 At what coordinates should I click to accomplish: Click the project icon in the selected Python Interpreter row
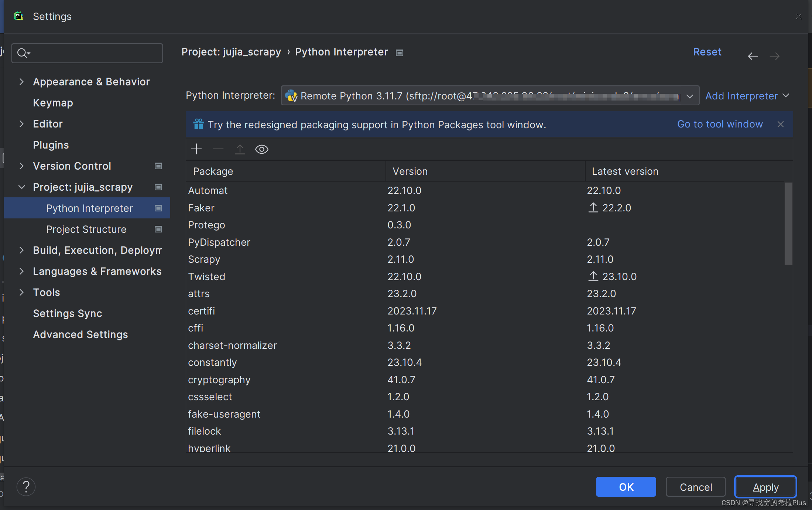tap(158, 208)
